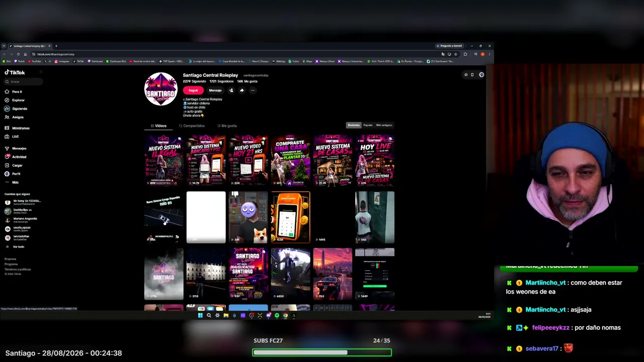Screen dimensions: 644x362
Task: Click the 2279 Siguiendo count
Action: pos(194,81)
